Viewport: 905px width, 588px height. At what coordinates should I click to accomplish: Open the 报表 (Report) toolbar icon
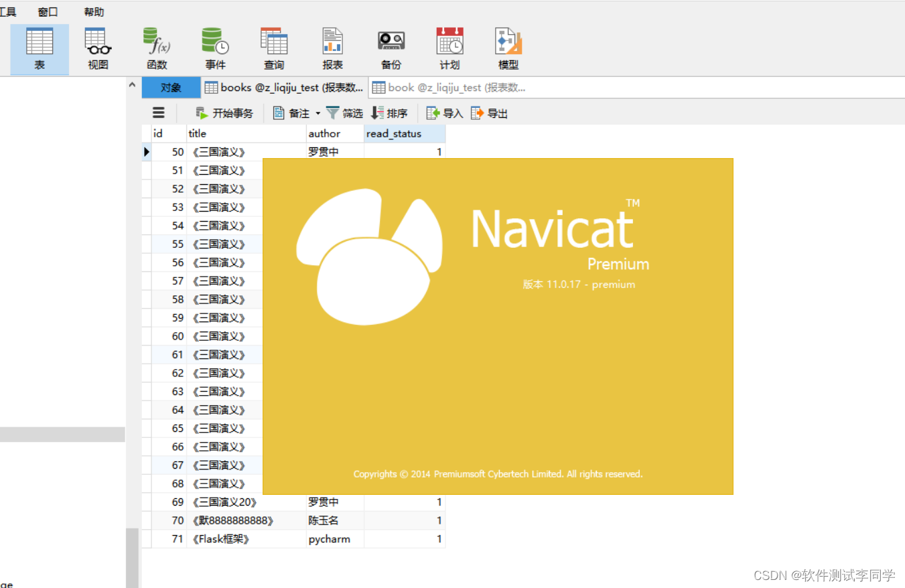point(332,50)
